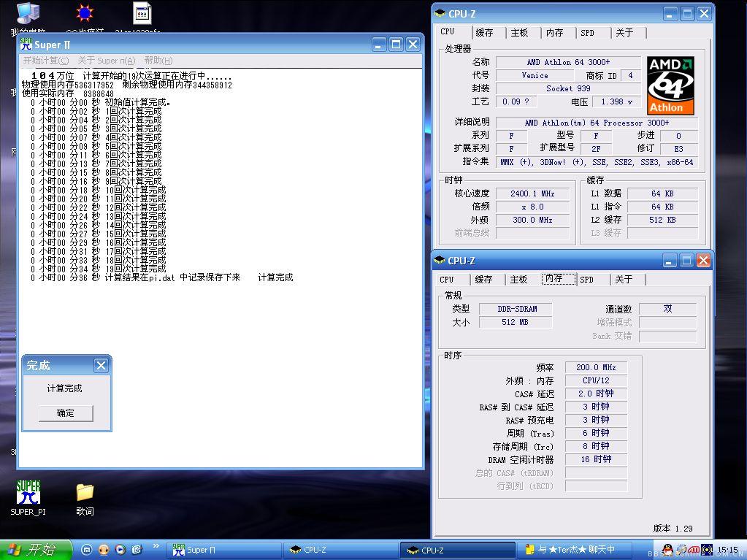This screenshot has width=747, height=560.
Task: Click the CAS# 延迟 value 2.0 时钟
Action: [596, 394]
